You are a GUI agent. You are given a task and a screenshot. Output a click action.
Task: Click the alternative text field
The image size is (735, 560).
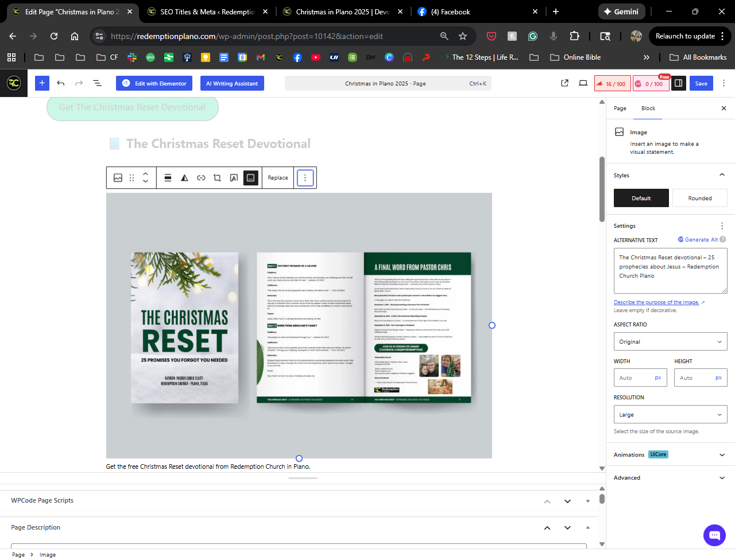point(670,270)
